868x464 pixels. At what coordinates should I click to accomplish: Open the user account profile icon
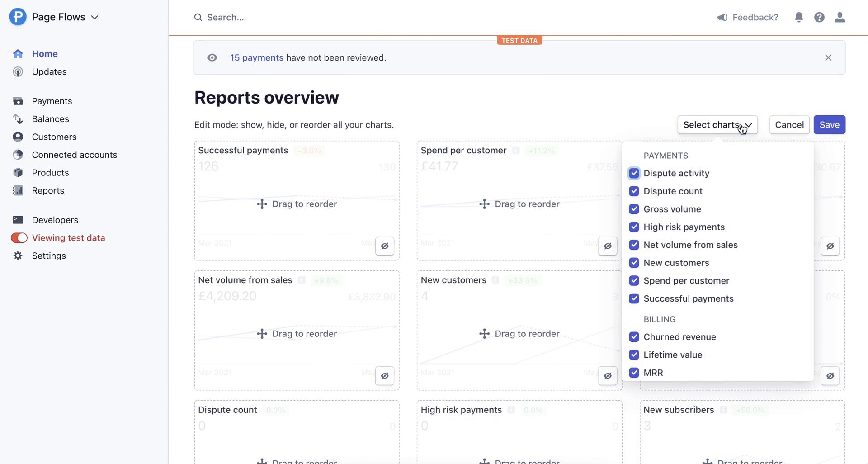(x=840, y=18)
